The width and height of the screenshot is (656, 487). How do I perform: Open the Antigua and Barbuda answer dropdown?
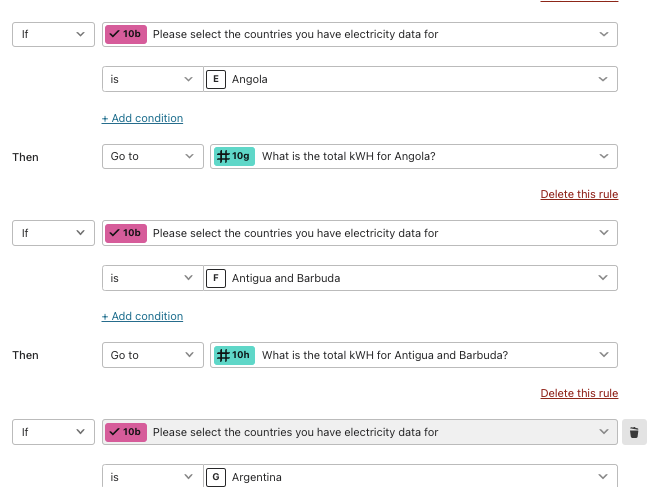tap(410, 278)
